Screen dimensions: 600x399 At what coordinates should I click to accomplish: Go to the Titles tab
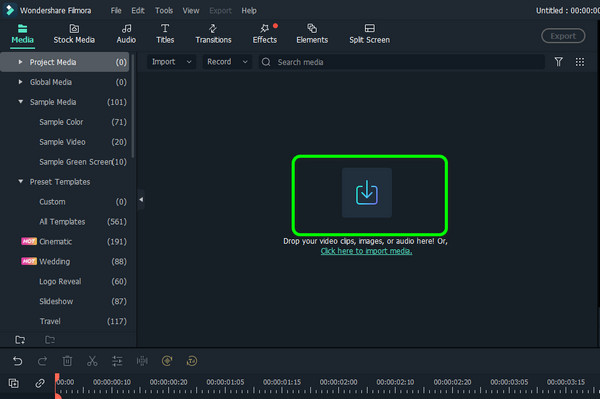point(165,34)
